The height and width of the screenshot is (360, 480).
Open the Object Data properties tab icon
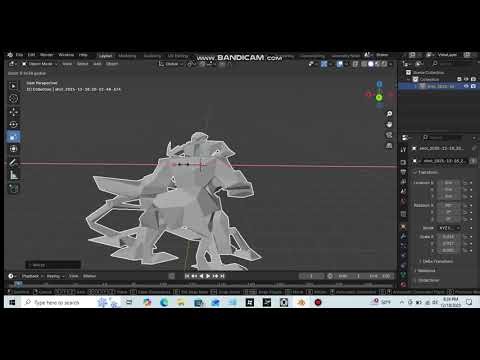403,275
